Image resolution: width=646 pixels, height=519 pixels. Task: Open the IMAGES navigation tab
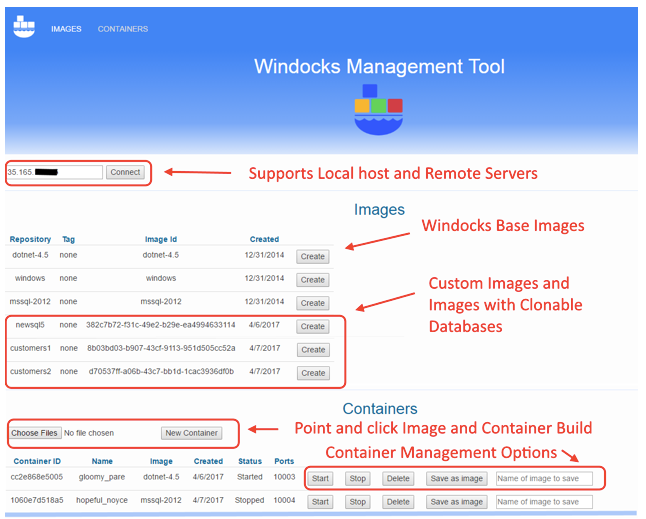pos(67,29)
